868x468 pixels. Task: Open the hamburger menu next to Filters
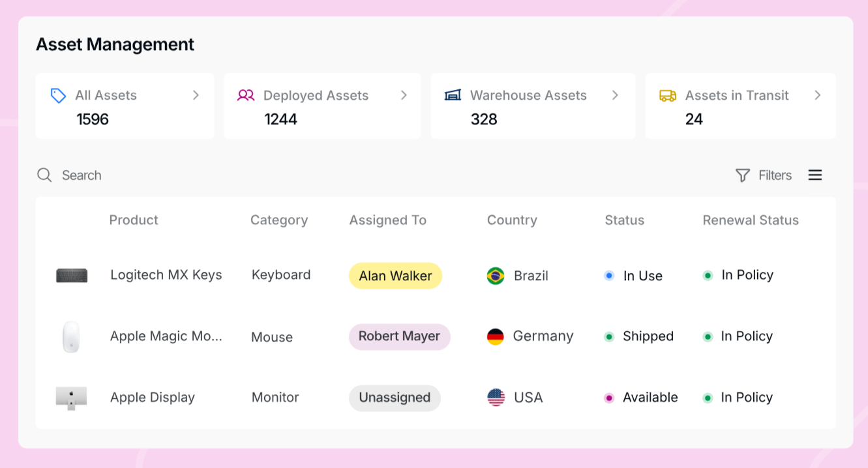[x=815, y=175]
